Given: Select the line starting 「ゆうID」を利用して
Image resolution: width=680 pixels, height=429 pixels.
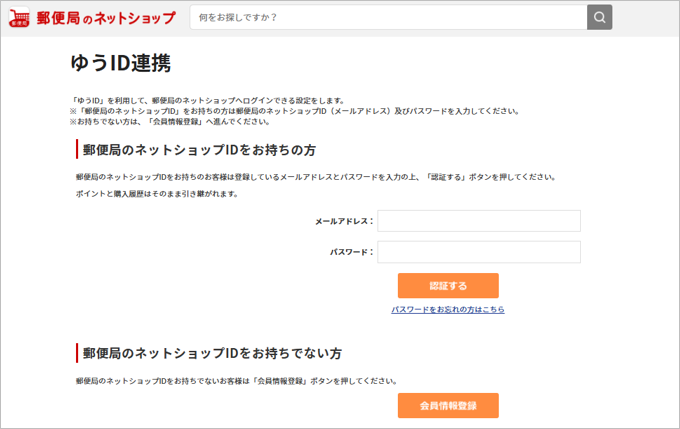Looking at the screenshot, I should (208, 101).
